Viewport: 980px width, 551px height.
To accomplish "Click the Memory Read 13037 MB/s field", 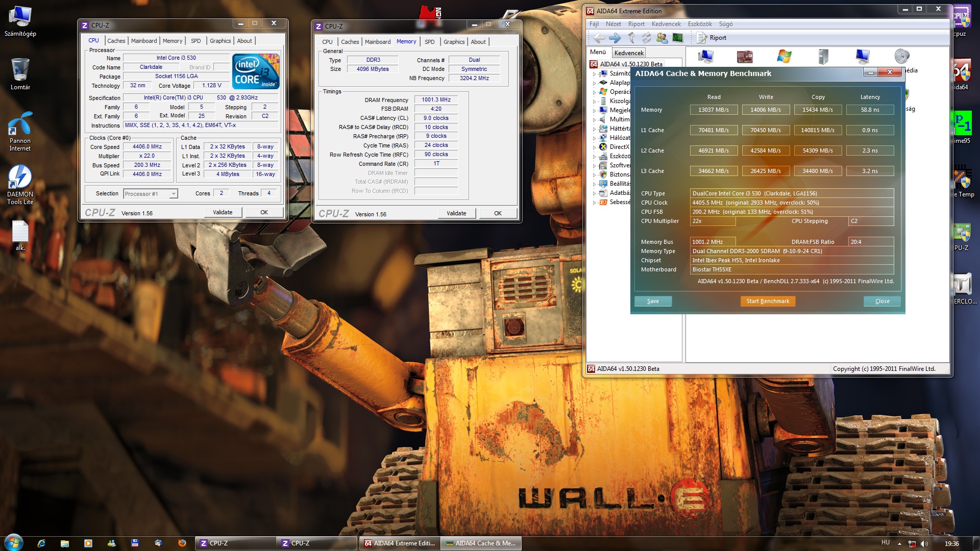I will click(x=714, y=110).
